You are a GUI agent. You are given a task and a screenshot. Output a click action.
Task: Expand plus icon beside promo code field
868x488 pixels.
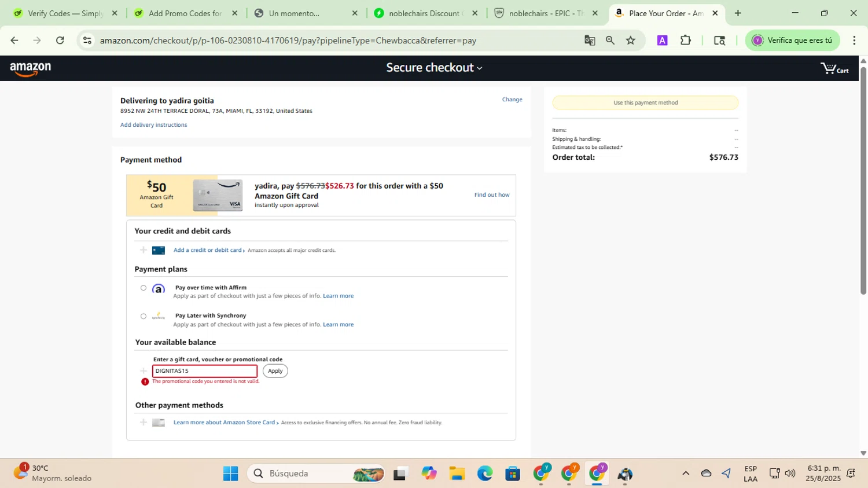point(144,371)
